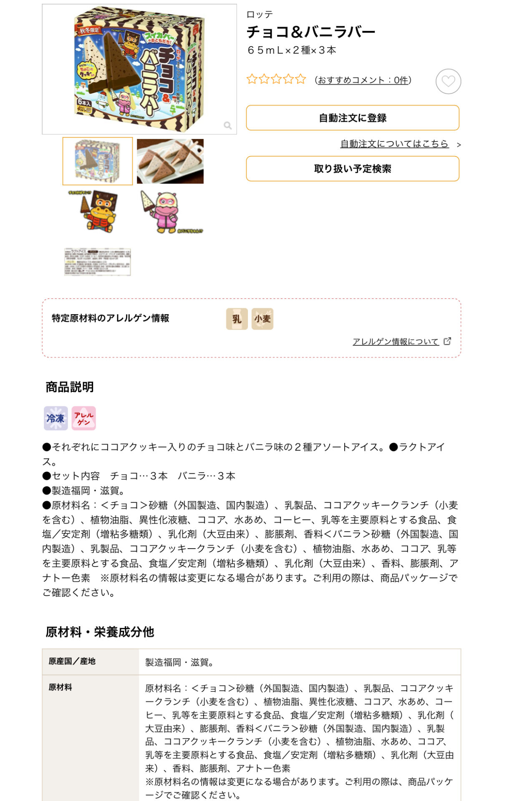The height and width of the screenshot is (801, 532).
Task: Select the milk allergen icon
Action: click(237, 319)
